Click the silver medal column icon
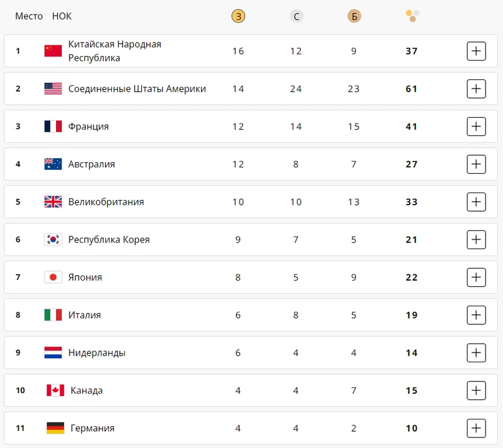 coord(296,16)
